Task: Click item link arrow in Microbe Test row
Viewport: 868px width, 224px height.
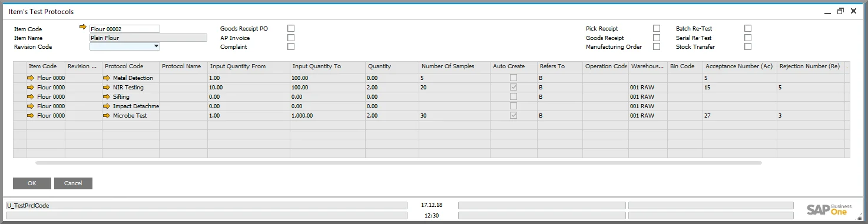Action: pos(31,115)
